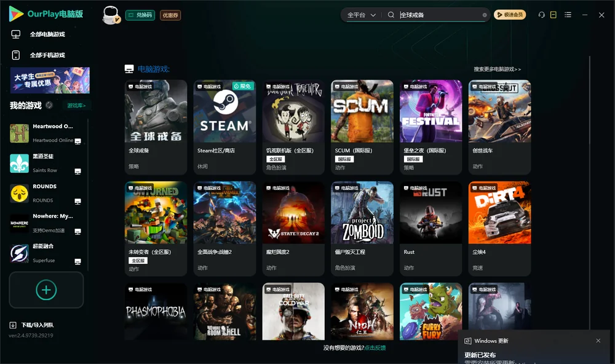Viewport: 615px width, 364px height.
Task: Open the Nioh 仁王 game card
Action: pos(362,312)
